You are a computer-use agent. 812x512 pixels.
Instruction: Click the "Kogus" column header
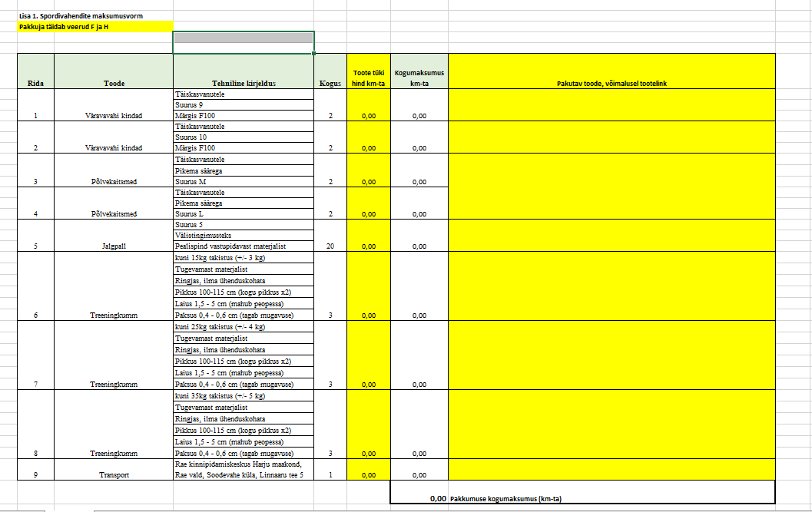point(330,83)
